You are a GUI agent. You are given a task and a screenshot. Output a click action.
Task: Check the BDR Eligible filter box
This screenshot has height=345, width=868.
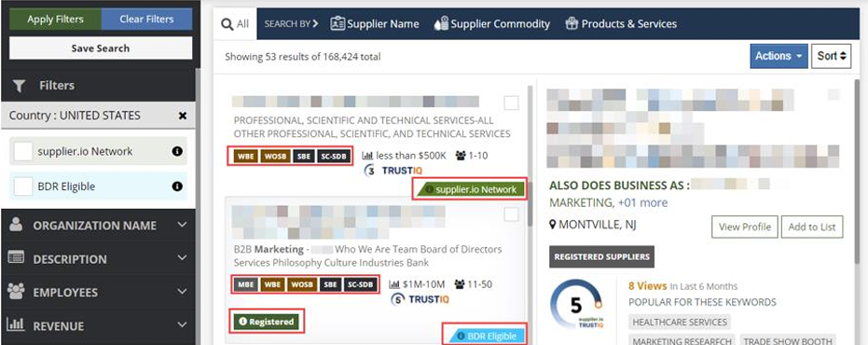(x=22, y=186)
